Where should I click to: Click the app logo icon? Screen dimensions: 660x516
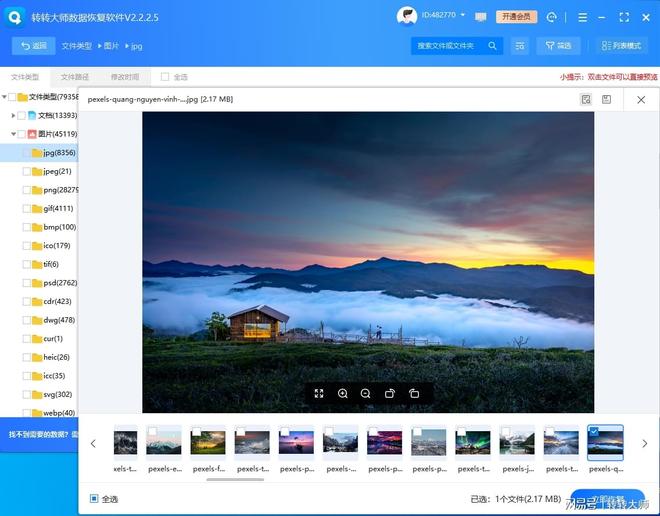[15, 17]
